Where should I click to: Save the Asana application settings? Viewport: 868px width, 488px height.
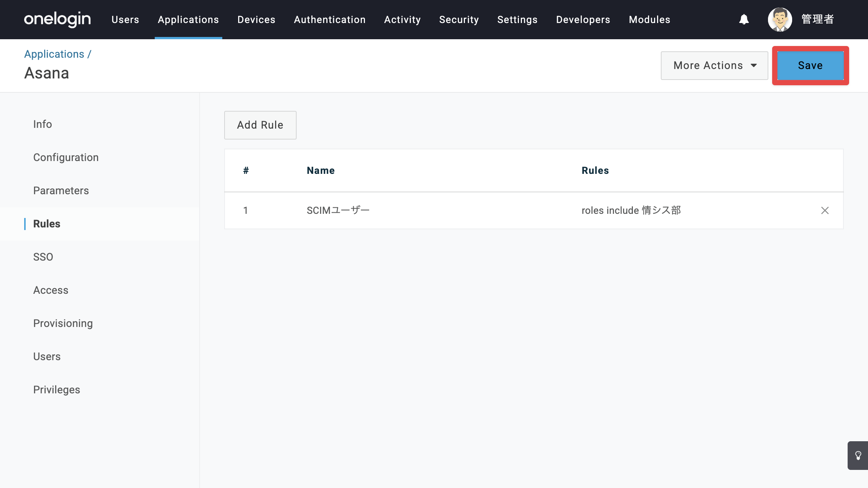tap(810, 66)
